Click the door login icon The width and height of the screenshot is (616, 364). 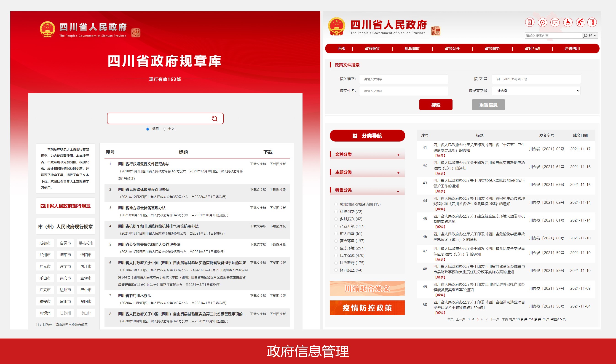coord(592,23)
